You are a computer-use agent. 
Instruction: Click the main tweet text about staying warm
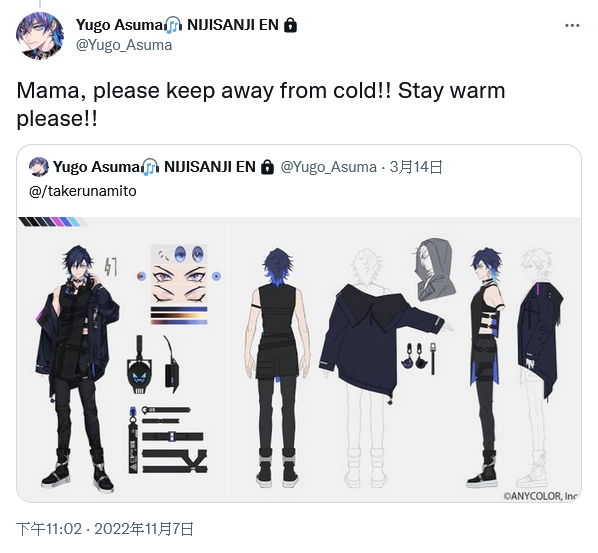point(260,104)
